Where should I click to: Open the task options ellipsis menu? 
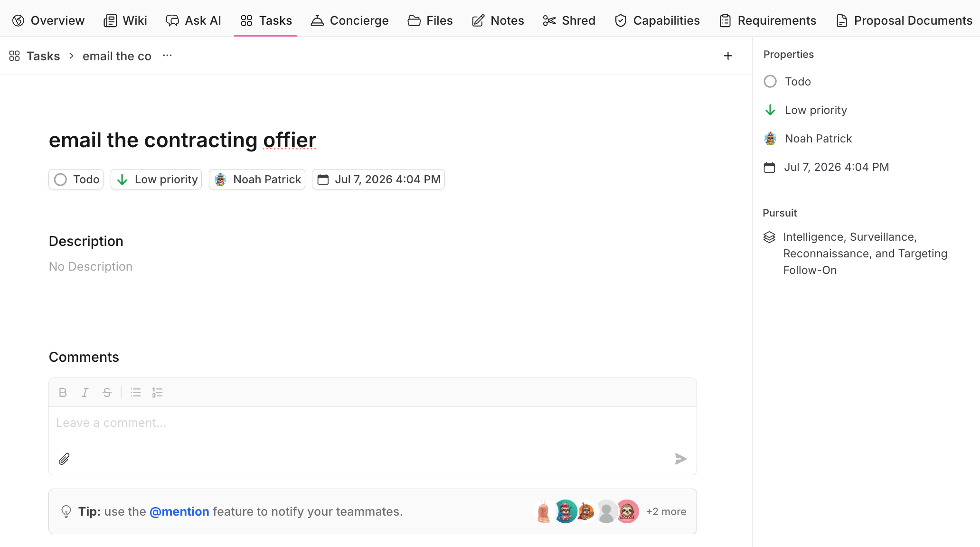(x=167, y=56)
